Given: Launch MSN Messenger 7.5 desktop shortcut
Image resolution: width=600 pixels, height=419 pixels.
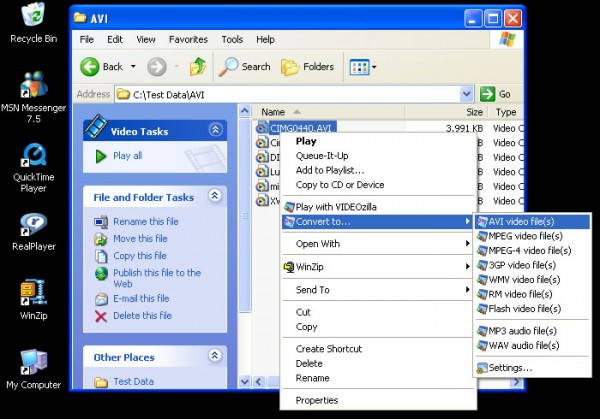Looking at the screenshot, I should [x=33, y=97].
